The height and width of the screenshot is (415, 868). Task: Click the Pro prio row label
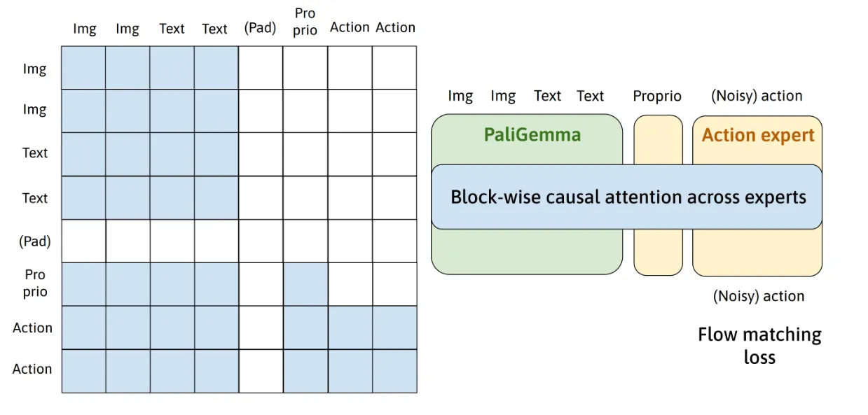(35, 283)
